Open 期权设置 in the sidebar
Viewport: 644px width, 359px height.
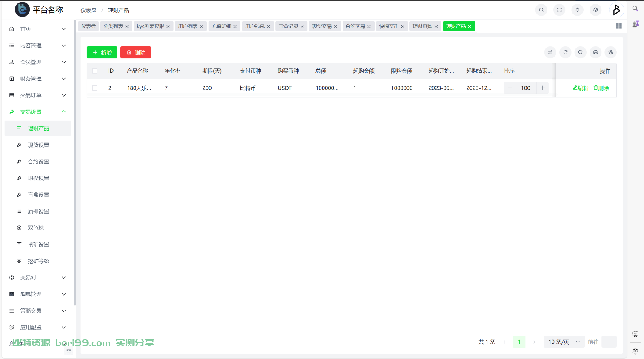tap(38, 178)
